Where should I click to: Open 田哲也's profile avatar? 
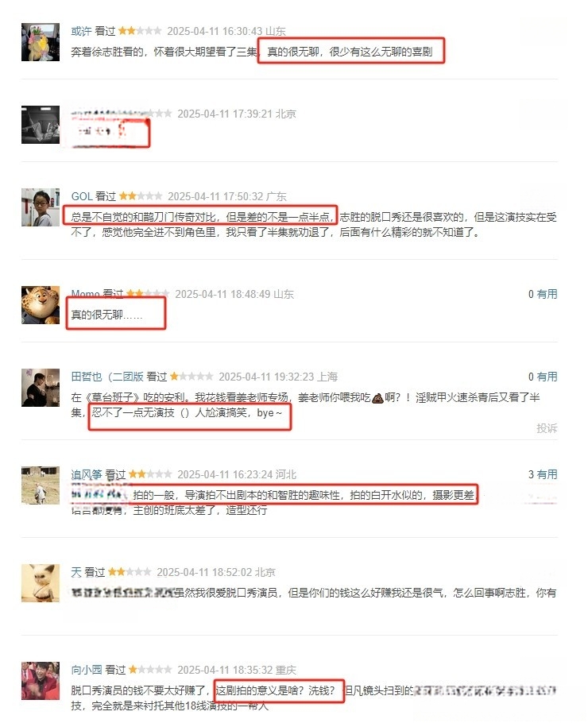pyautogui.click(x=41, y=388)
